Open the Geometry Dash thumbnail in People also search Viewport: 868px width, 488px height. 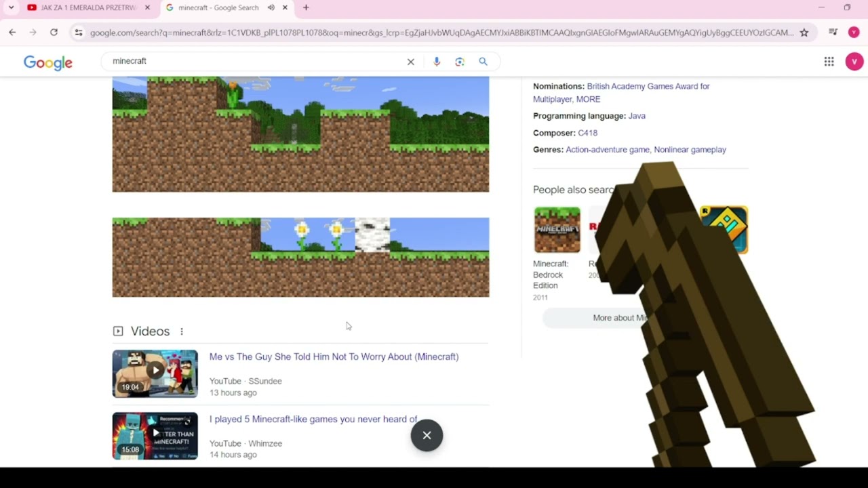point(724,230)
